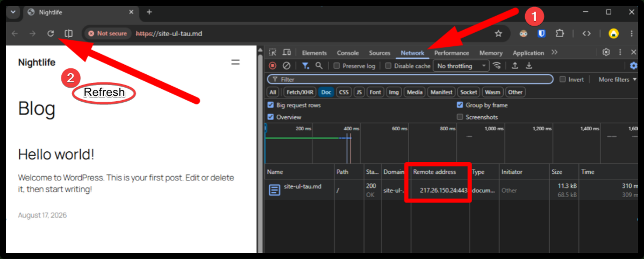644x259 pixels.
Task: Bookmark this page with the star icon
Action: 498,34
